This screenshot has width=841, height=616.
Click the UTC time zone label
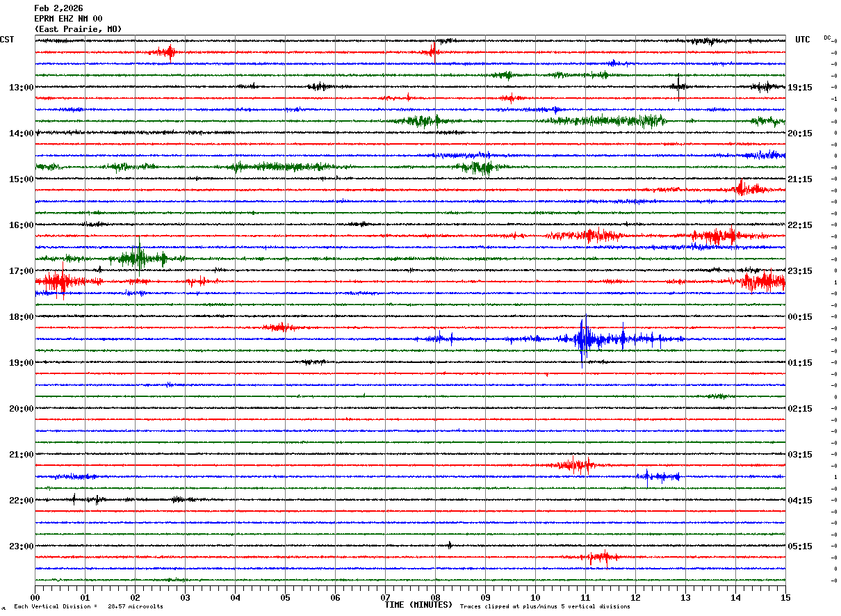[803, 40]
